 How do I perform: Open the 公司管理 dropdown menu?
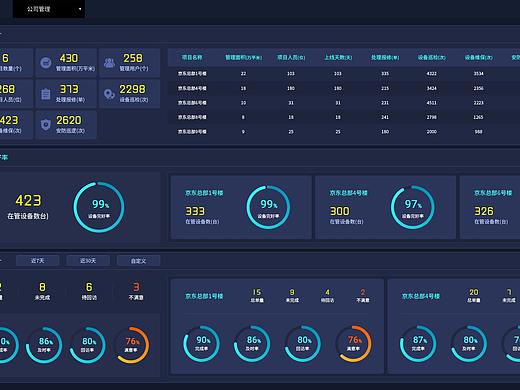click(x=49, y=9)
